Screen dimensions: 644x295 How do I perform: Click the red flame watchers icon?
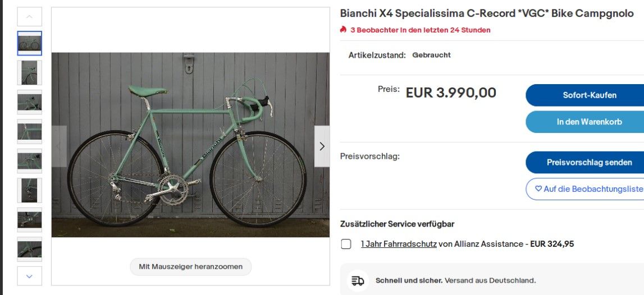[x=343, y=30]
